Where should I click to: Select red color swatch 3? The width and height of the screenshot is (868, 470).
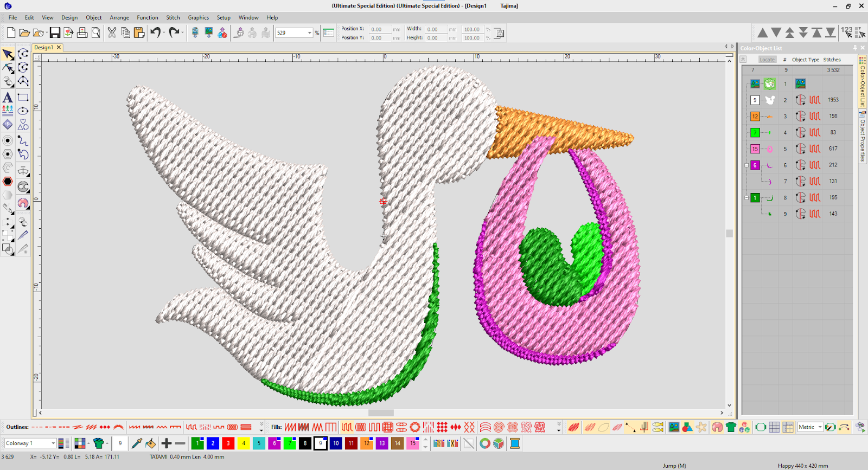(228, 443)
